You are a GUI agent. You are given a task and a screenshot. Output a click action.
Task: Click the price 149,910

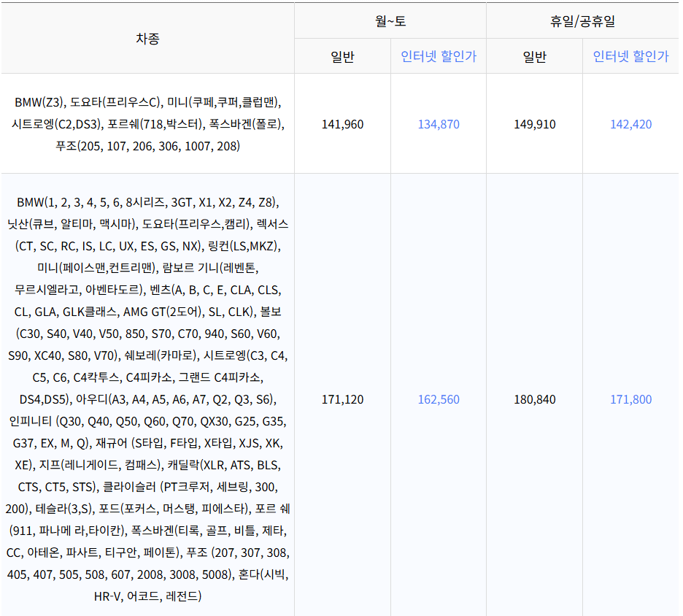(533, 124)
